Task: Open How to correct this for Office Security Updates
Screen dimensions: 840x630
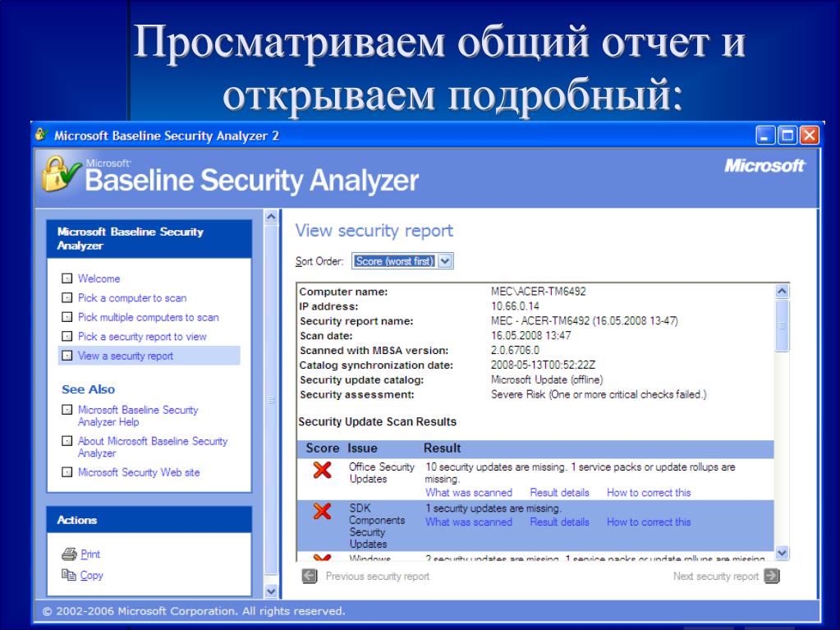Action: tap(649, 492)
